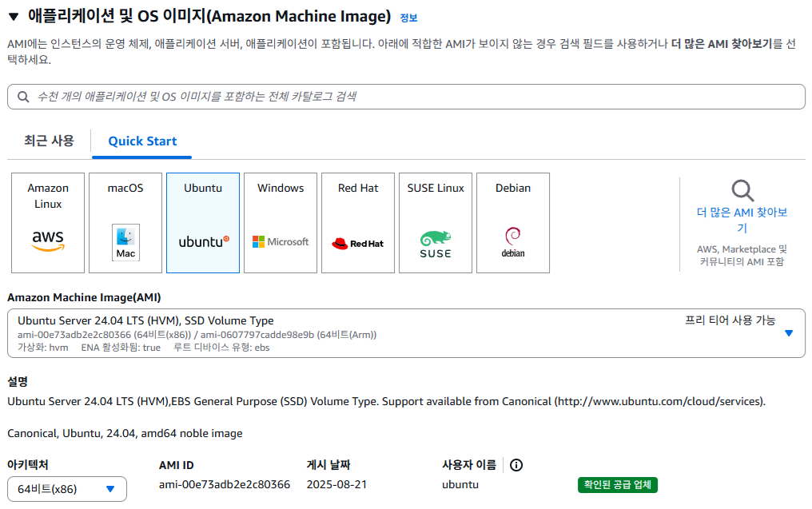Click the 가상화: hvm detail text
The width and height of the screenshot is (812, 509).
click(43, 348)
